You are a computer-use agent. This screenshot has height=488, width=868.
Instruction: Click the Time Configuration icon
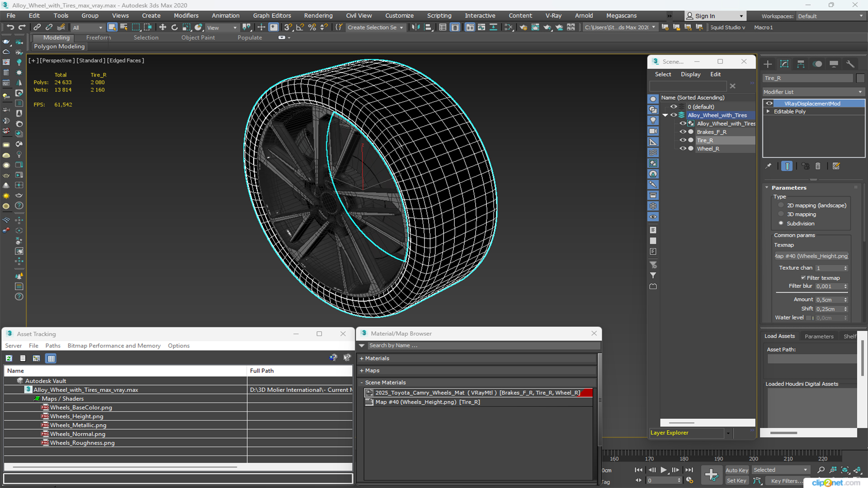pyautogui.click(x=689, y=480)
